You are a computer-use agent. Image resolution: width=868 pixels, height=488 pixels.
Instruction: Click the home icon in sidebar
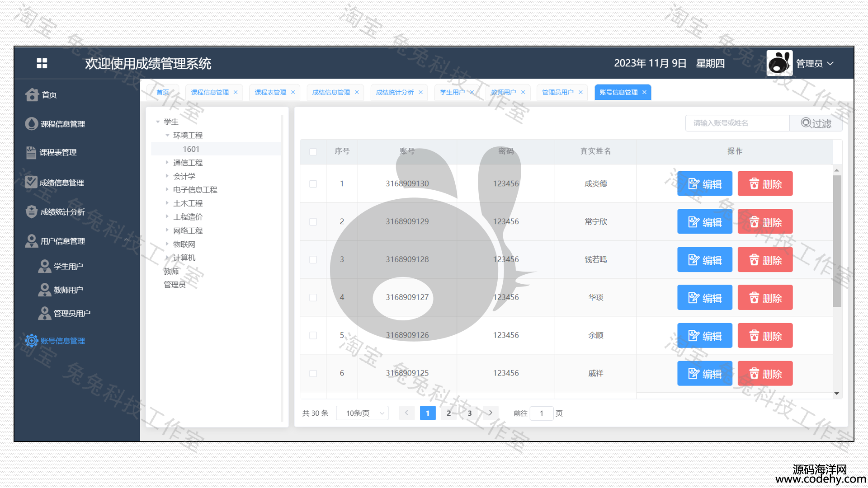point(32,94)
